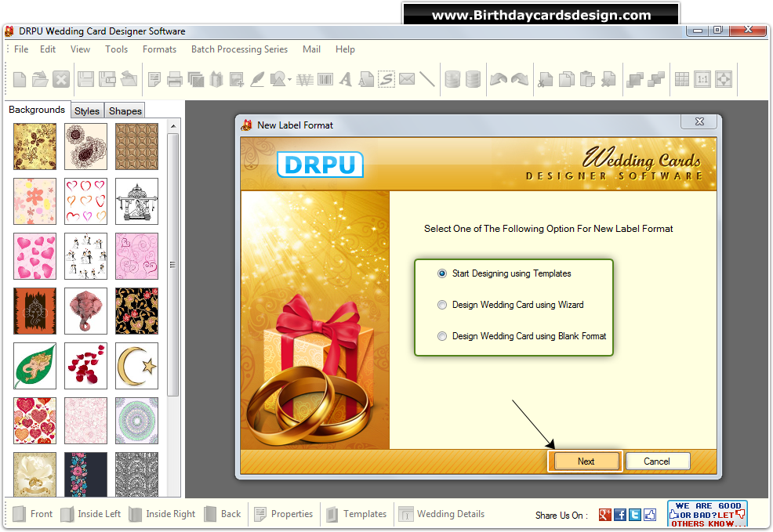773x532 pixels.
Task: Click the redo arrow toolbar icon
Action: [x=520, y=79]
